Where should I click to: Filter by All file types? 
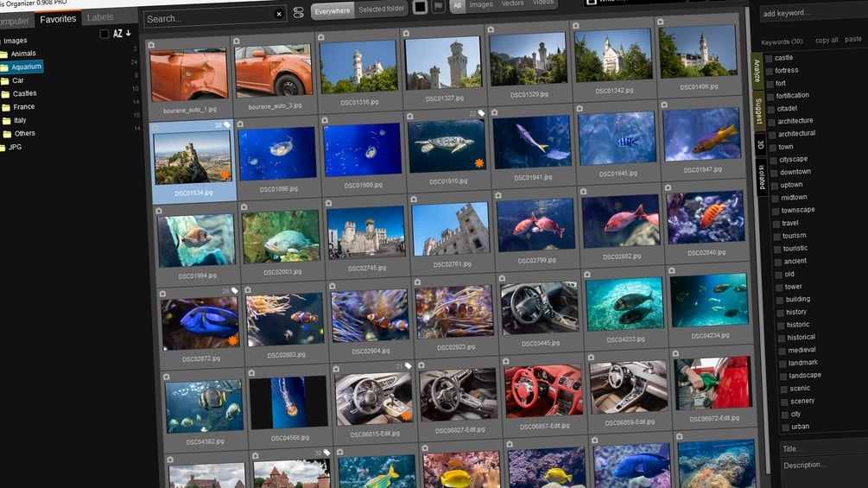pyautogui.click(x=457, y=5)
